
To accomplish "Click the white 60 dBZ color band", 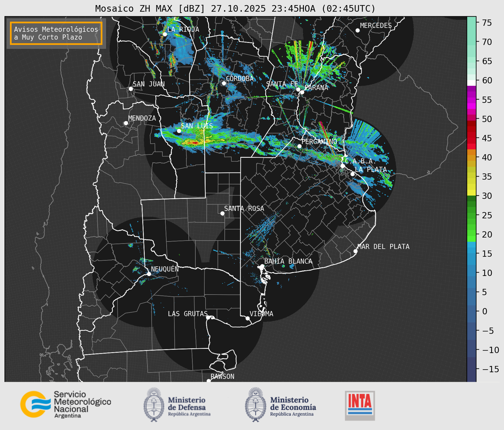I will click(471, 83).
